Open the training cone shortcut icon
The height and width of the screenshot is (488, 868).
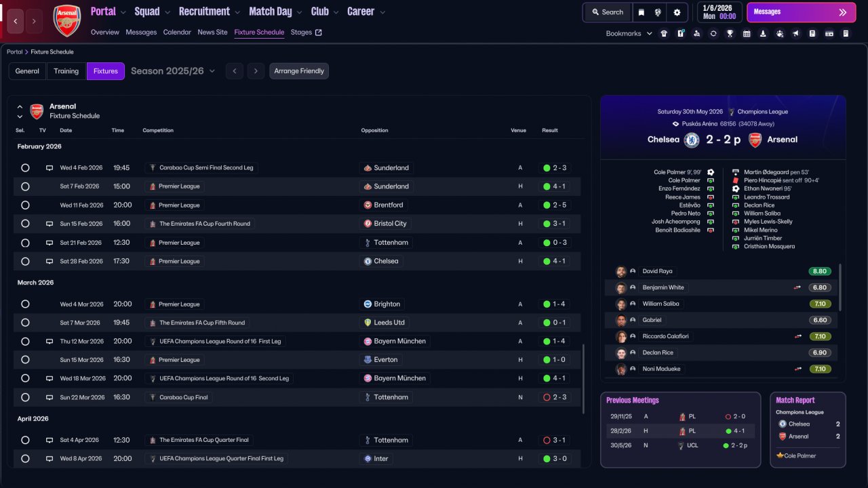(763, 33)
